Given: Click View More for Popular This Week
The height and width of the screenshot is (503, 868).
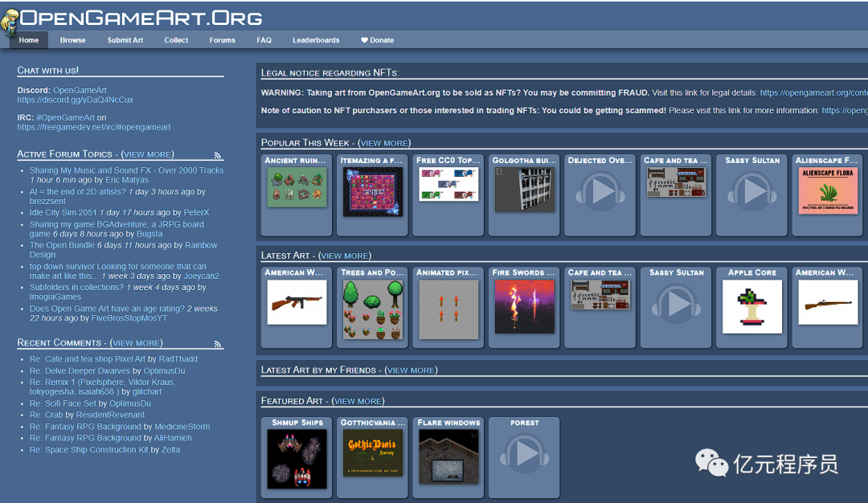Looking at the screenshot, I should point(384,143).
